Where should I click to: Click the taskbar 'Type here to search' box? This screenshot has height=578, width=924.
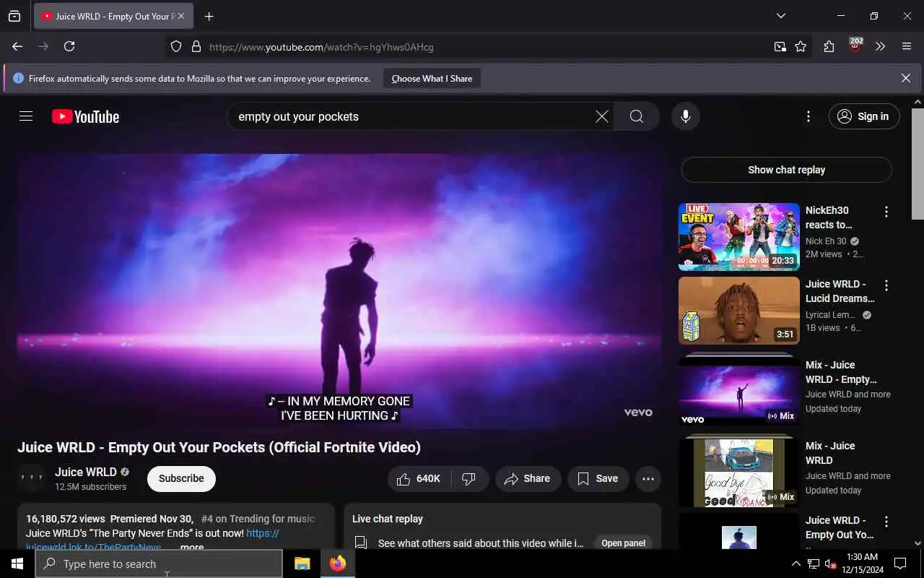point(159,564)
